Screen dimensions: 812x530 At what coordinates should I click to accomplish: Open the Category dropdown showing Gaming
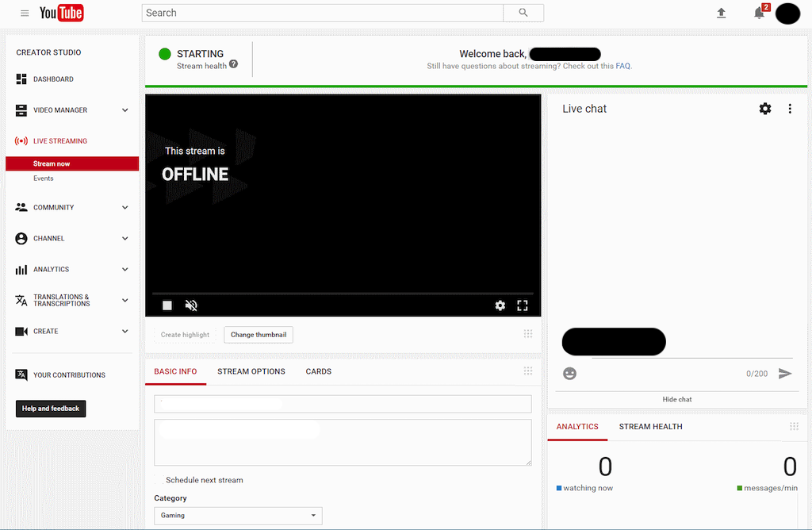tap(238, 516)
